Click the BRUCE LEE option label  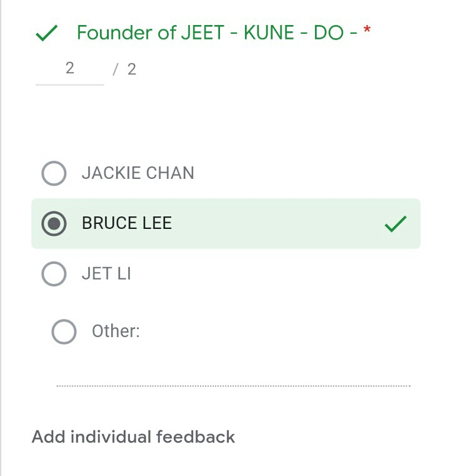127,223
